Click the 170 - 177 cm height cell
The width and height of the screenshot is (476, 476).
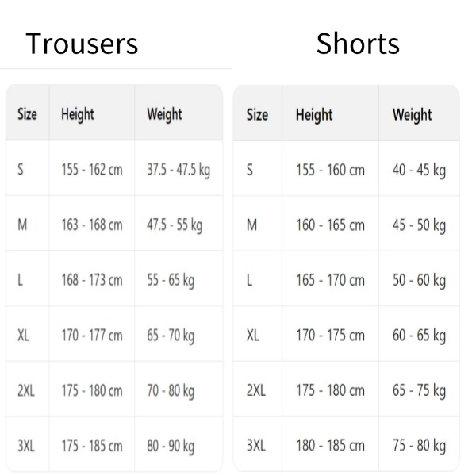(x=92, y=336)
